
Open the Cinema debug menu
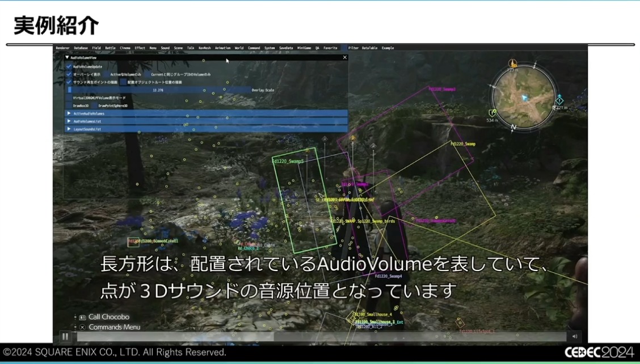click(x=125, y=48)
